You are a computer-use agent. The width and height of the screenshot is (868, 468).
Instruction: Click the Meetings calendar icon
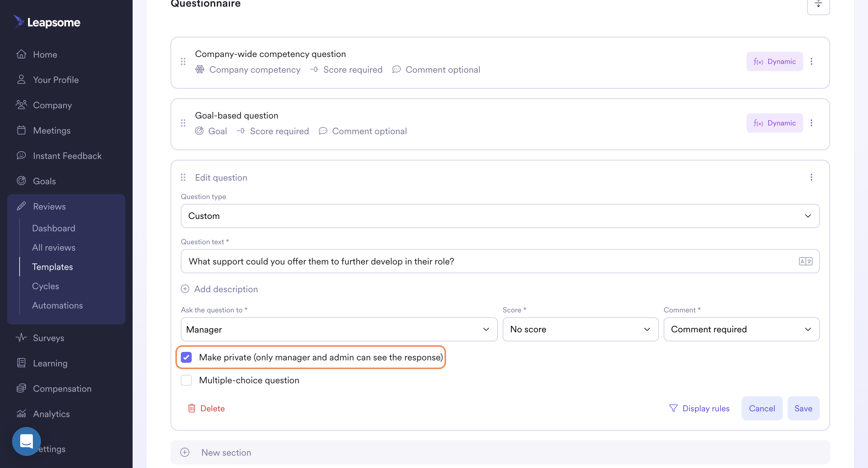tap(21, 130)
